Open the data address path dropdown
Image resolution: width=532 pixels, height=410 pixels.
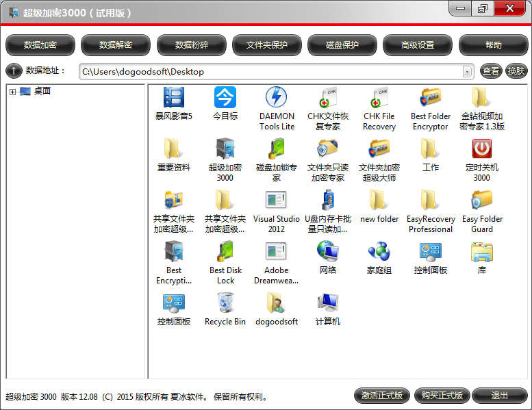click(x=467, y=72)
